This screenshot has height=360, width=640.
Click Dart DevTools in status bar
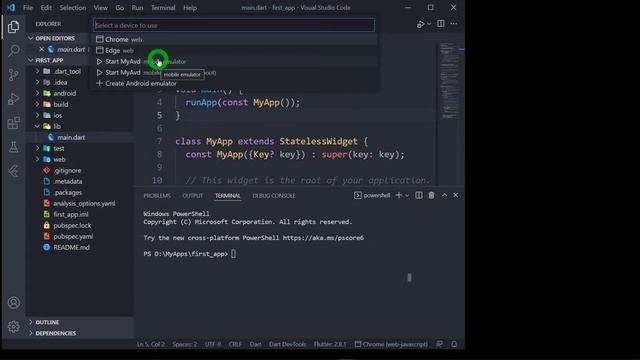(287, 344)
